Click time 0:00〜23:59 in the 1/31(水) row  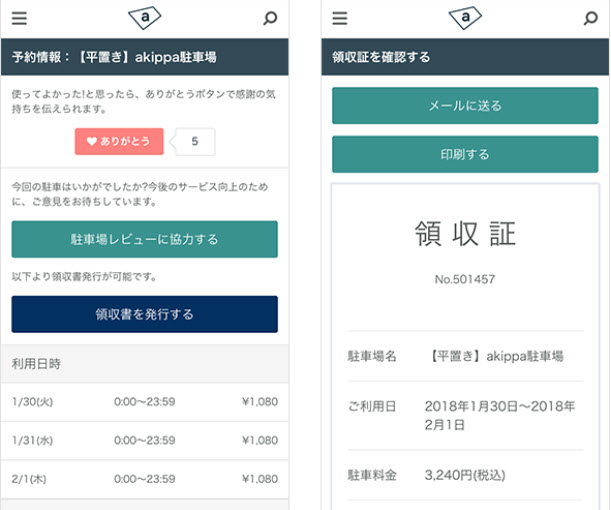tap(145, 440)
